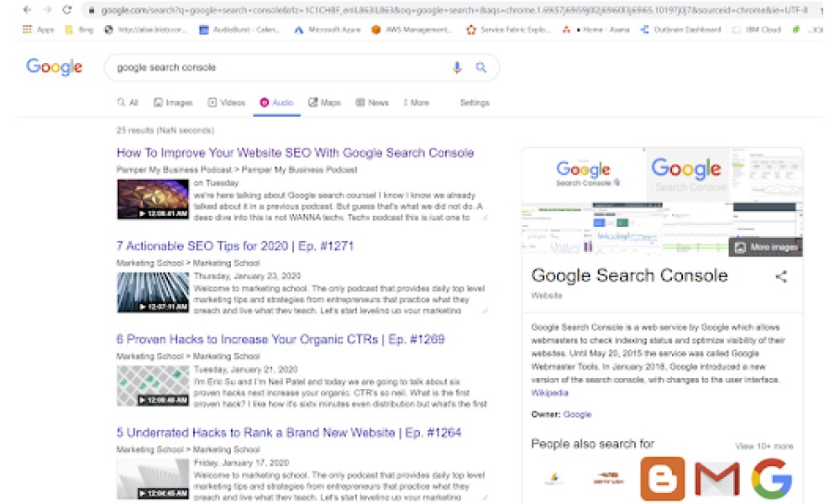
Task: Share the Google Search Console panel
Action: pos(781,276)
